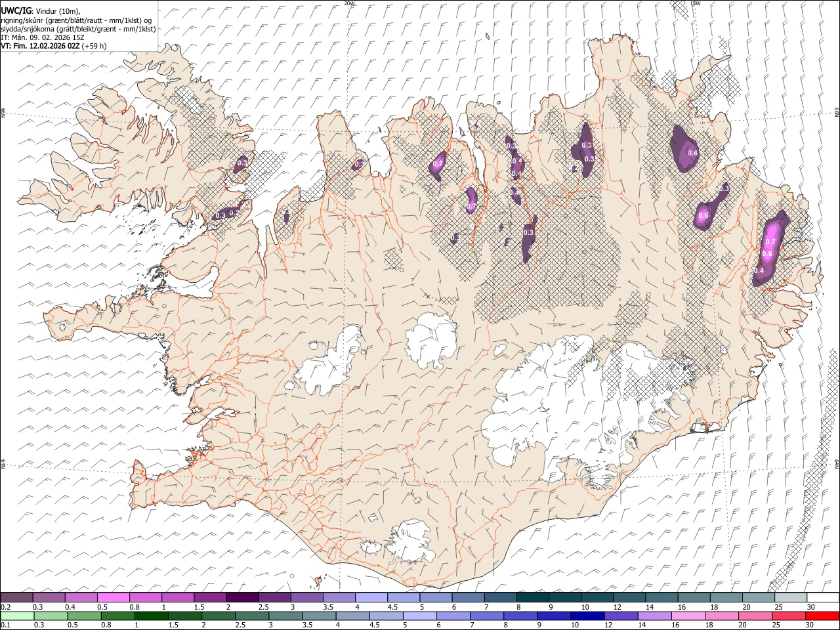
Task: Click the '(+59 h)' forecast offset
Action: [x=95, y=46]
